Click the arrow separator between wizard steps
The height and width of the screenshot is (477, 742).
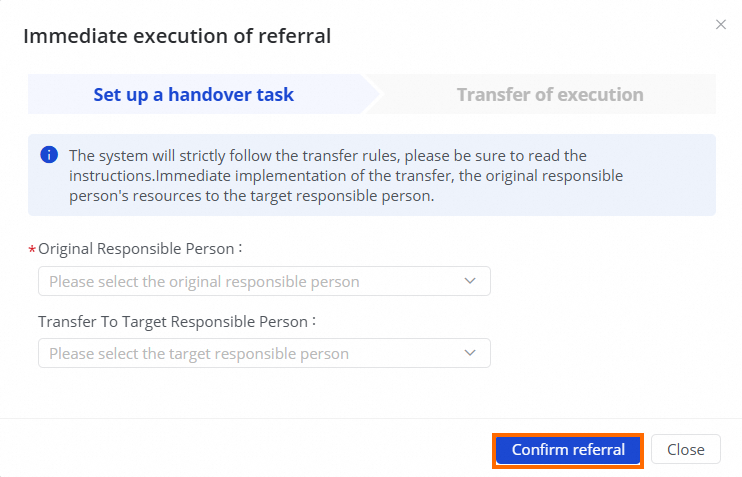pos(372,95)
